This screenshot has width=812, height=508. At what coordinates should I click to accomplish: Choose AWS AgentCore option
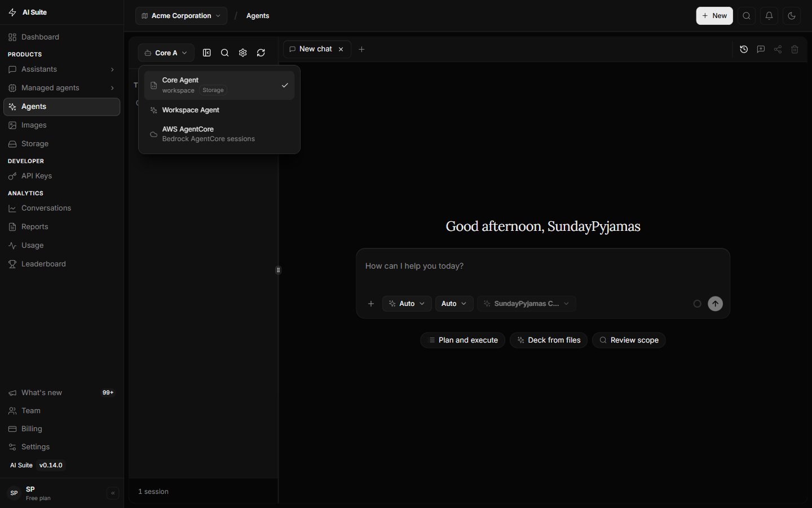219,134
